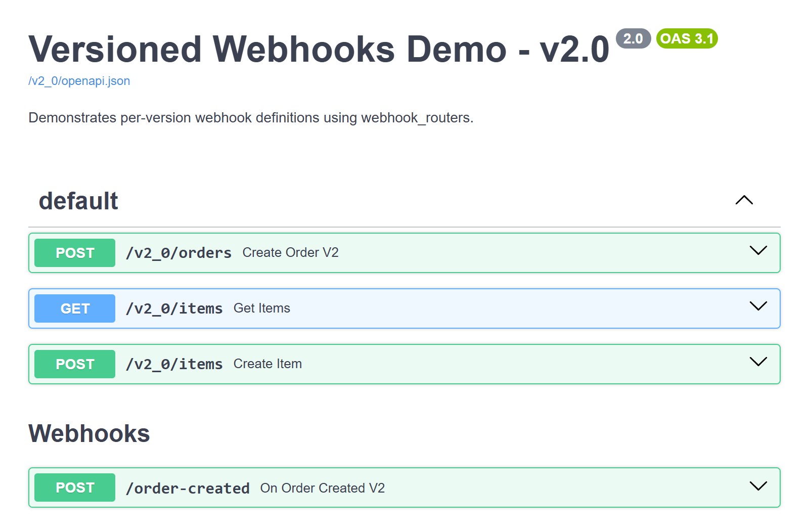The image size is (809, 532).
Task: Click the POST badge for /order-created
Action: [x=75, y=487]
